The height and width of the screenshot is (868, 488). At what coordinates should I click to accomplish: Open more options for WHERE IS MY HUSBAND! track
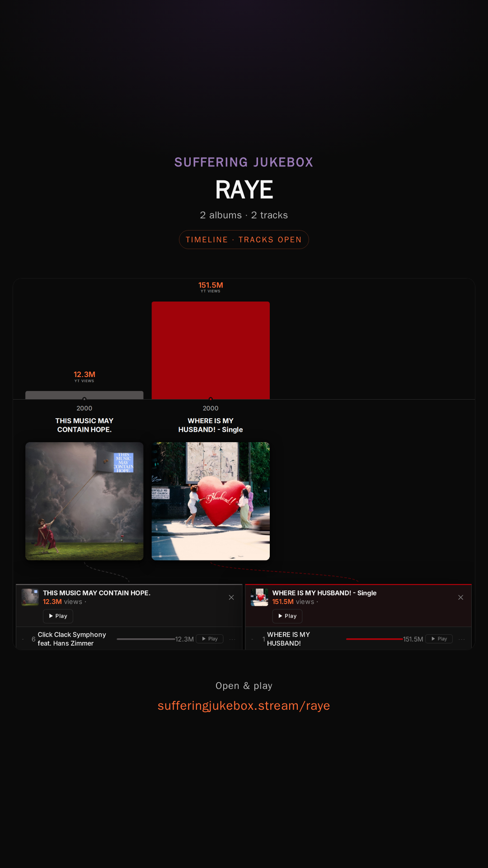click(462, 639)
